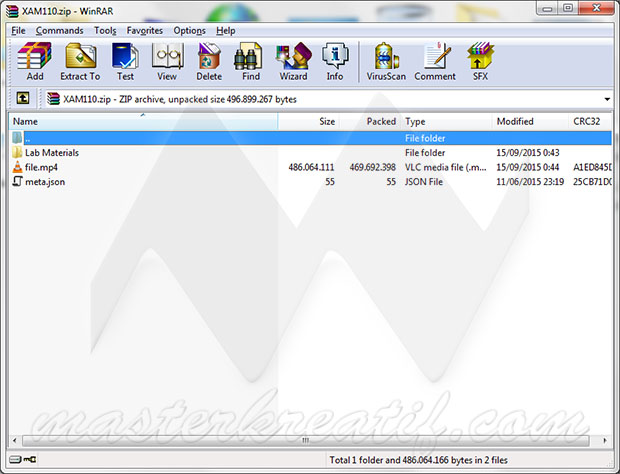This screenshot has width=620, height=474.
Task: Select the file.mp4 entry name
Action: pyautogui.click(x=41, y=167)
